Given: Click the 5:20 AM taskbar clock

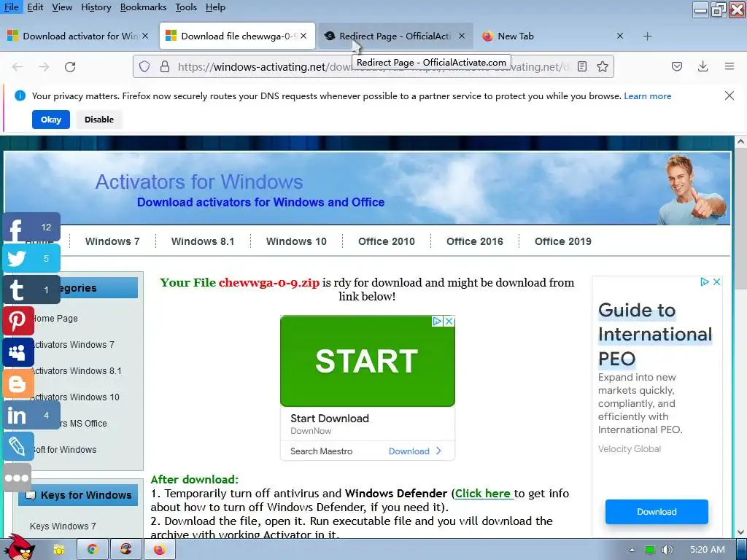Looking at the screenshot, I should 708,550.
